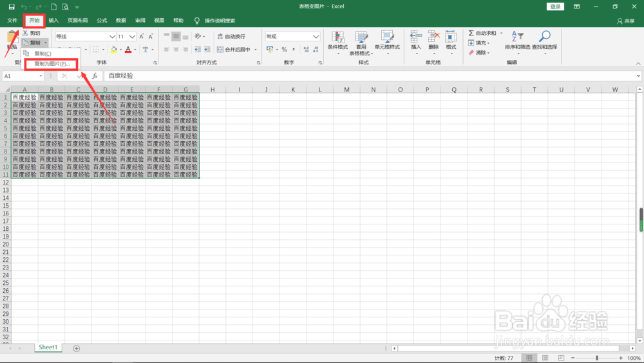This screenshot has width=644, height=363.
Task: Switch to View (视图) tab
Action: (159, 21)
